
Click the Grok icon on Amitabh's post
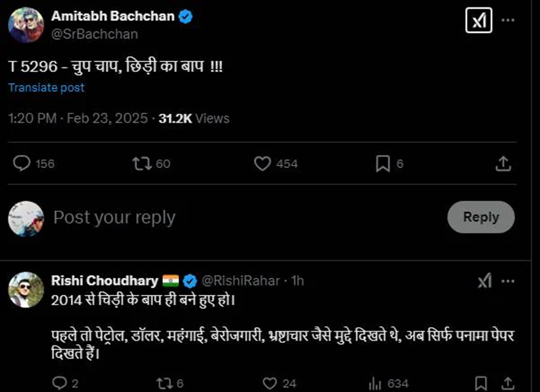coord(478,20)
